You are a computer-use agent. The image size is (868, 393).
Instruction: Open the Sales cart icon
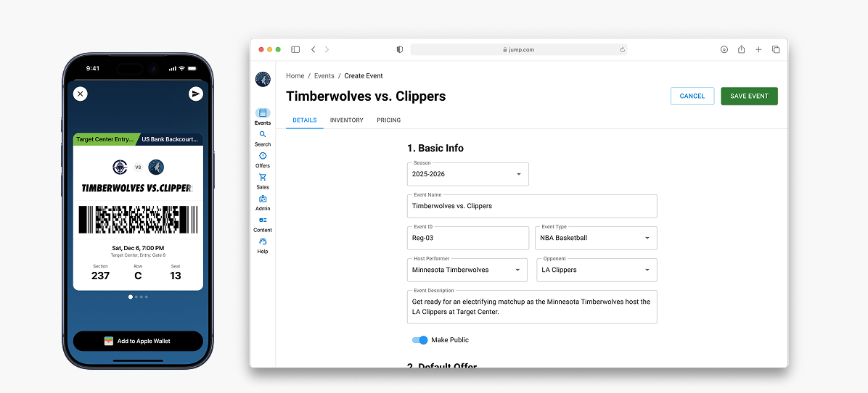263,178
